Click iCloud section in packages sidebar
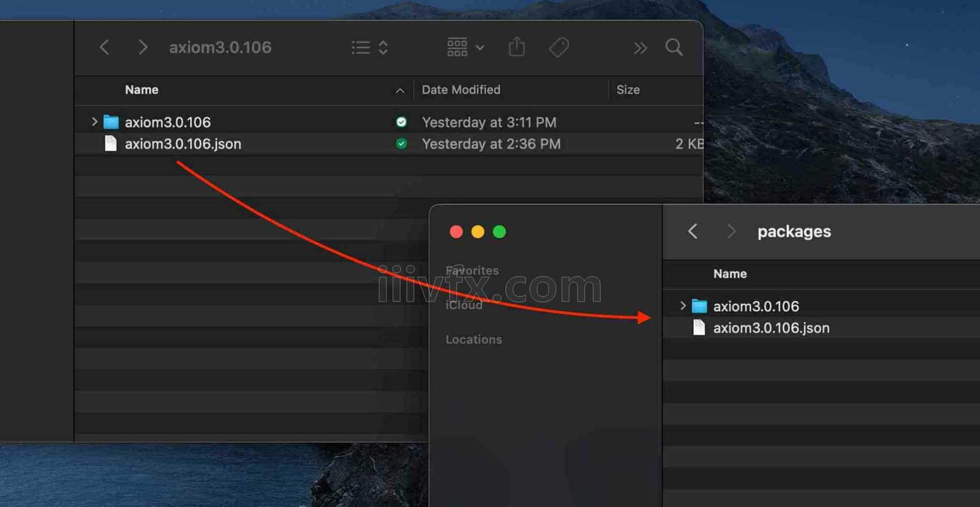 [464, 305]
